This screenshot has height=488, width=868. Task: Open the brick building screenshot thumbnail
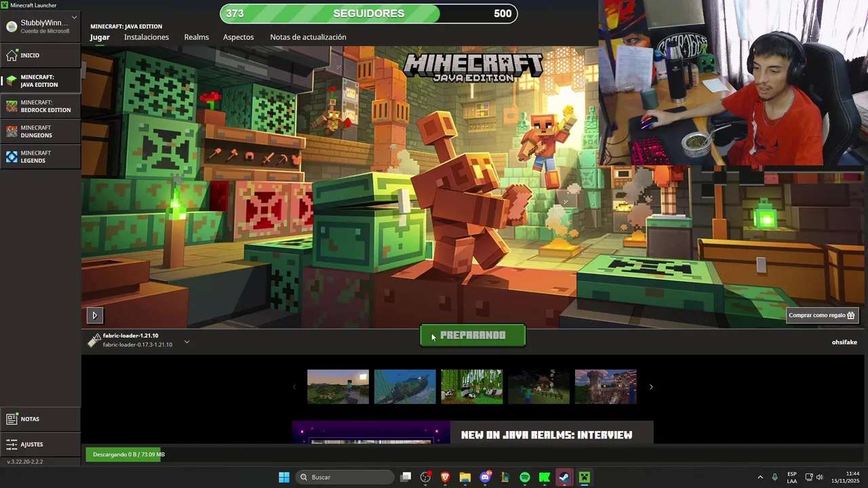pos(606,386)
